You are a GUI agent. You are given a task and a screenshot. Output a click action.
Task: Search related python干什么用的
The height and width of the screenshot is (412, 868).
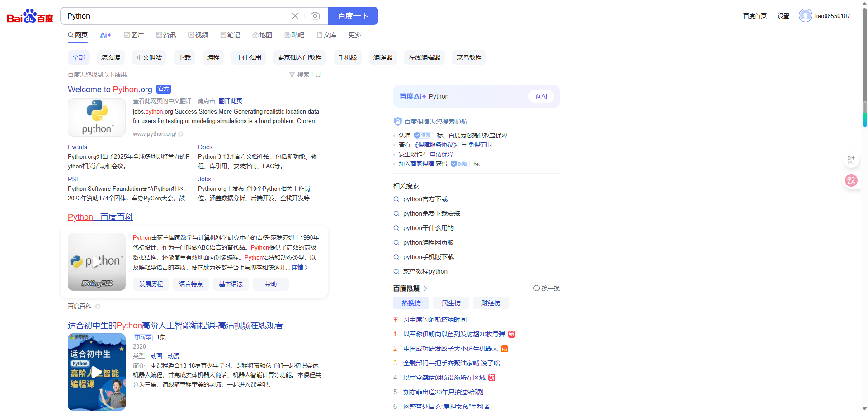tap(429, 228)
